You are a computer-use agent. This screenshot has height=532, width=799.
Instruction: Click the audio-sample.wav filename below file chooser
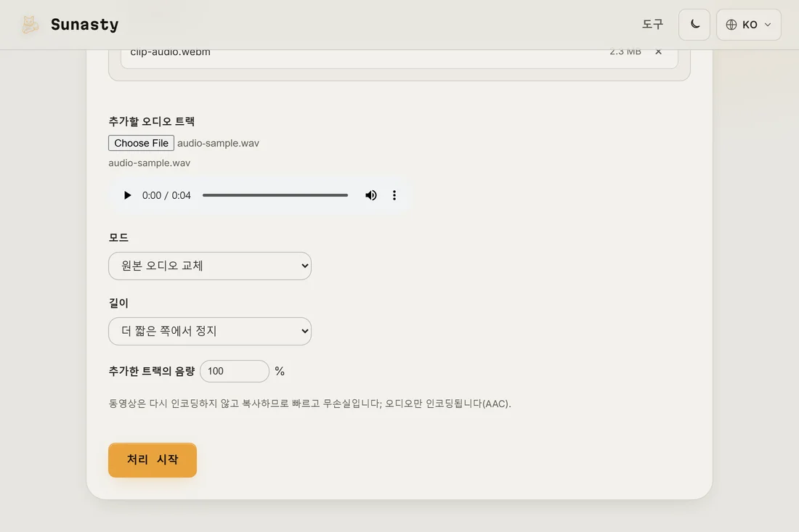coord(150,163)
